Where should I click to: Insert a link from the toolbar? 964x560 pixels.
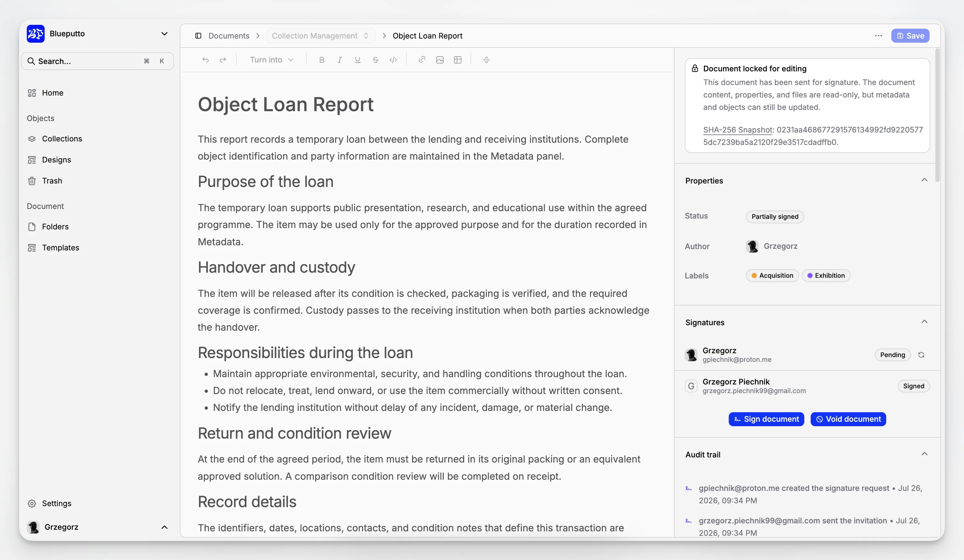pyautogui.click(x=422, y=60)
